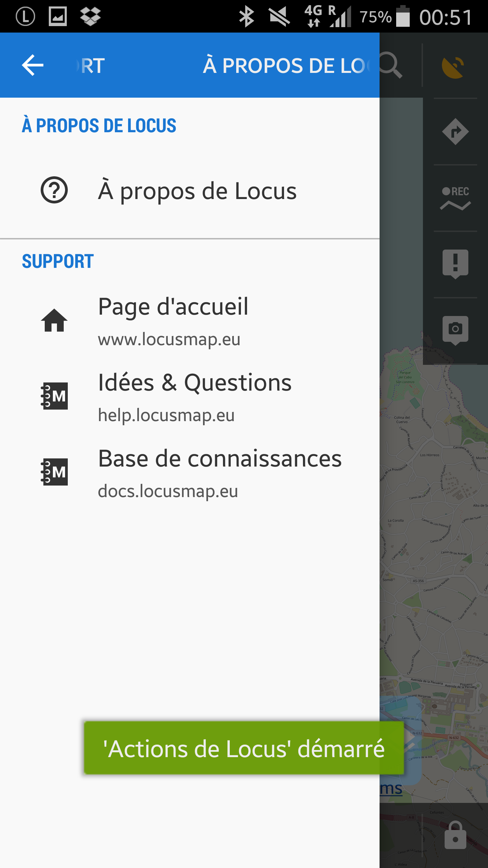The width and height of the screenshot is (488, 868).
Task: Add photo point camera icon
Action: click(455, 330)
